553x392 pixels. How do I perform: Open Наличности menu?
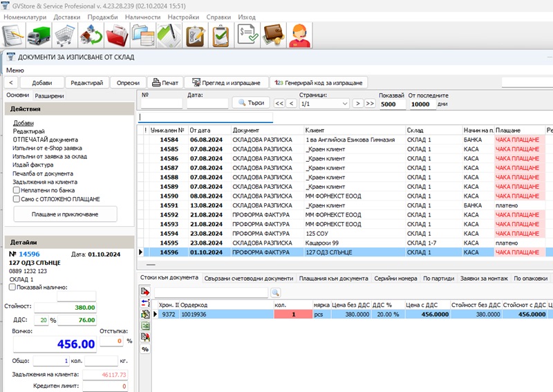tap(142, 17)
